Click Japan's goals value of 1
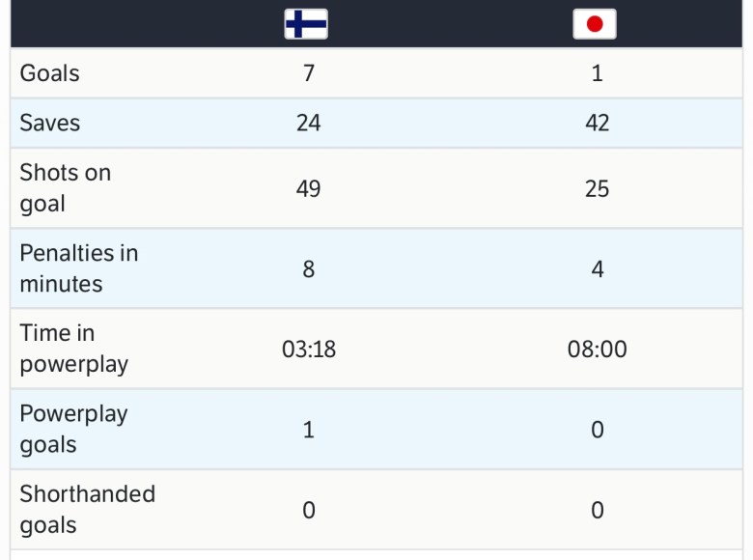The width and height of the screenshot is (753, 560). pos(597,73)
